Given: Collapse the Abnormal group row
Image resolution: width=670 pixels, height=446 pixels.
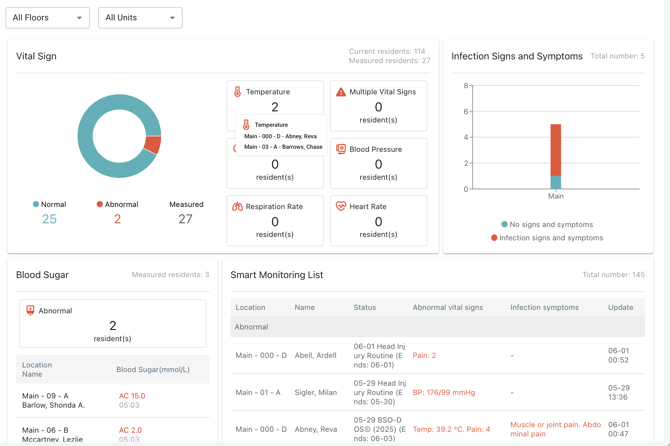Looking at the screenshot, I should coord(438,327).
